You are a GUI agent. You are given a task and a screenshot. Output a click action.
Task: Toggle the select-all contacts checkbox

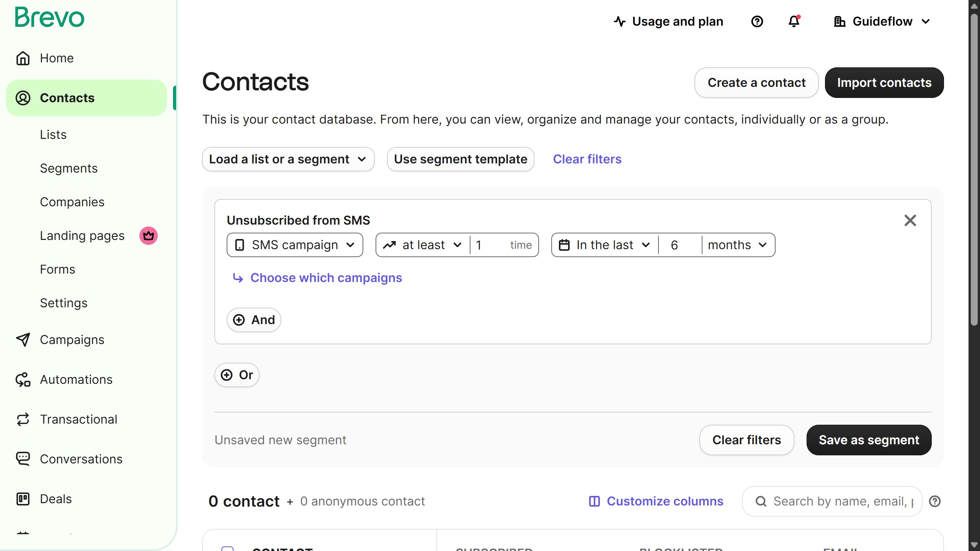tap(227, 549)
